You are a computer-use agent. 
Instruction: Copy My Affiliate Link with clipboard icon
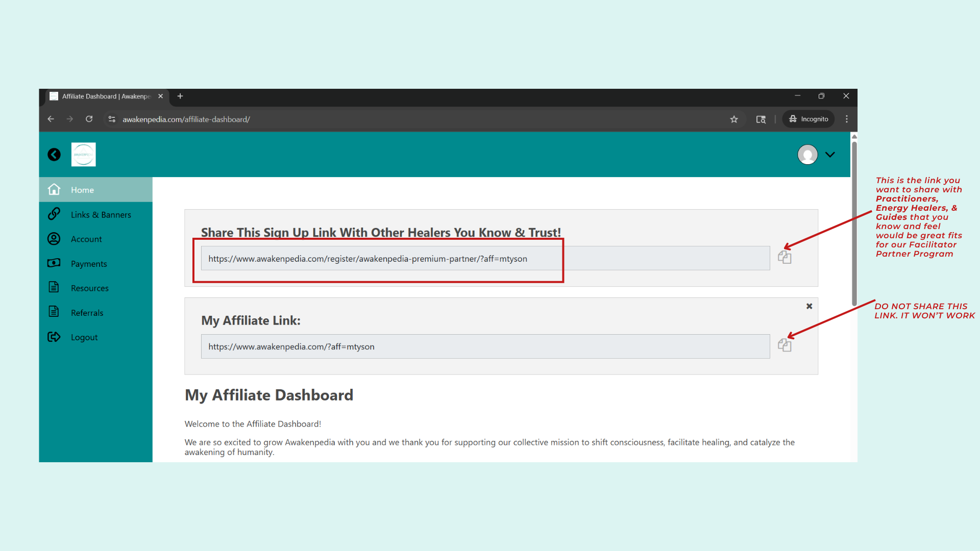pyautogui.click(x=785, y=345)
